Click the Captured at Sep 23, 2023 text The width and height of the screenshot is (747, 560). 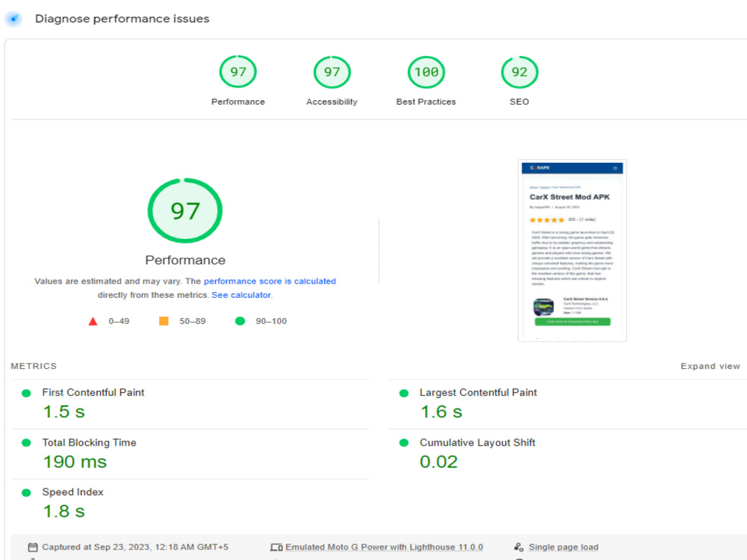[134, 547]
